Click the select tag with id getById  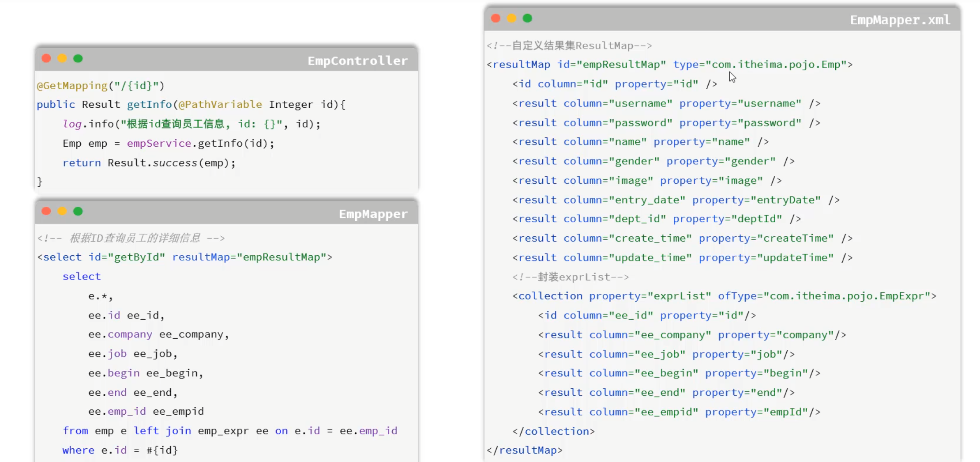185,257
